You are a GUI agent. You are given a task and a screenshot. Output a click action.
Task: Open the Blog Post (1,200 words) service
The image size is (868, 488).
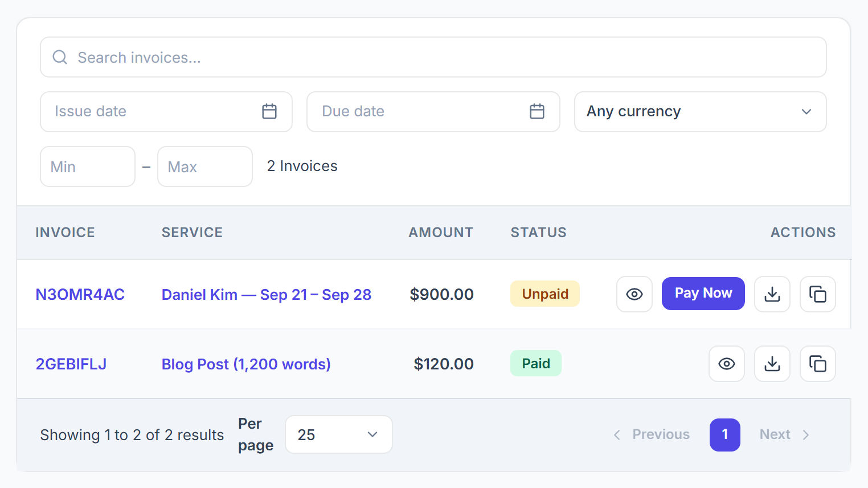pyautogui.click(x=246, y=364)
